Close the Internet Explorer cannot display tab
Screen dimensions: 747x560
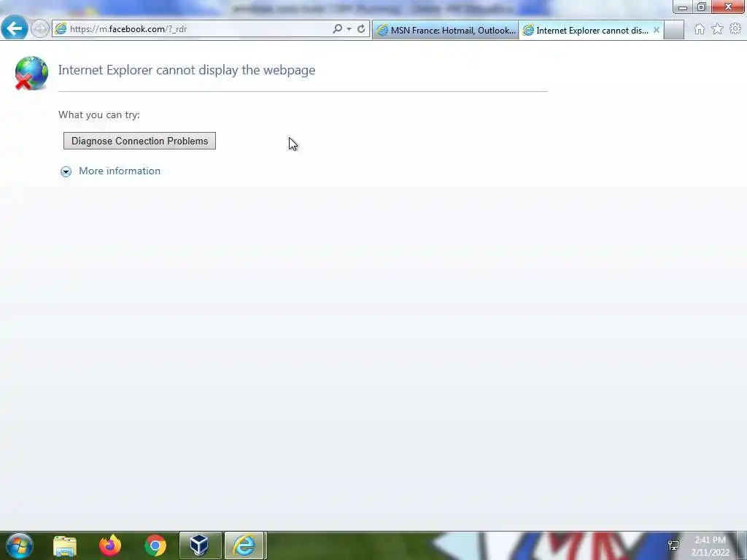657,30
